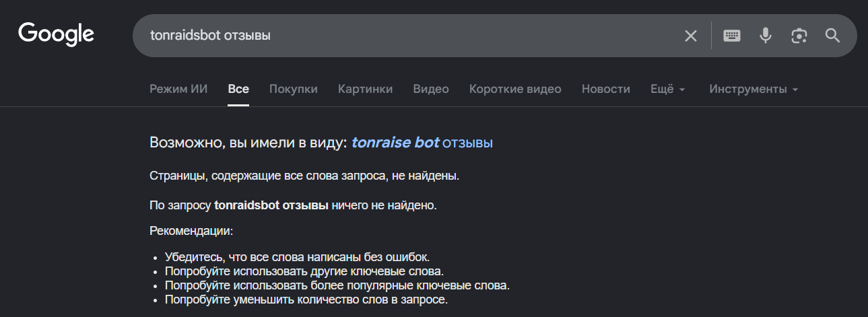Open the Картинки tab
Viewport: 868px width, 317px height.
coord(366,89)
